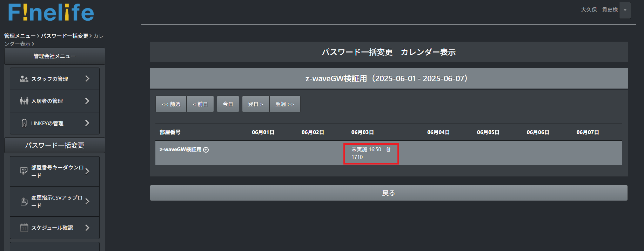The image size is (644, 251).
Task: Expand スタッフの管理 with its chevron
Action: click(87, 79)
